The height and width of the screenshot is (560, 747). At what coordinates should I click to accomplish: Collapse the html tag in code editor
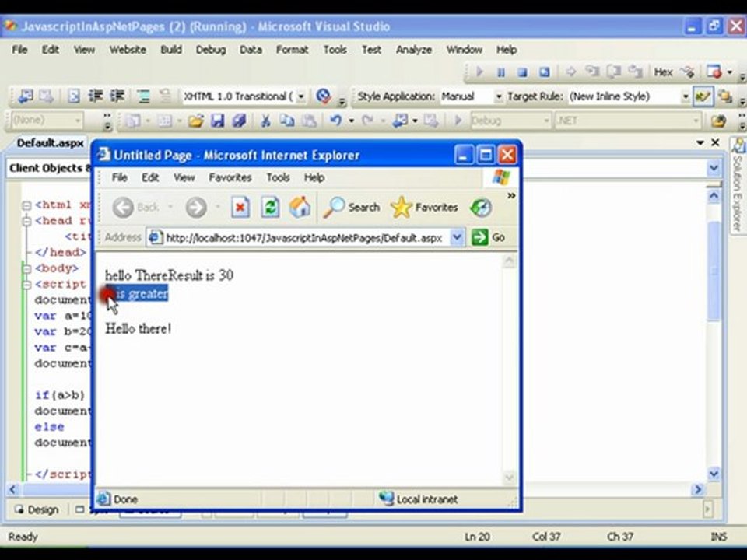pyautogui.click(x=26, y=205)
